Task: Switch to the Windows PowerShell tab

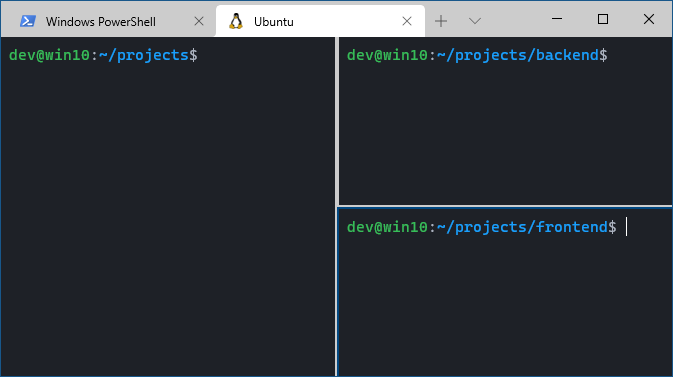Action: (108, 21)
